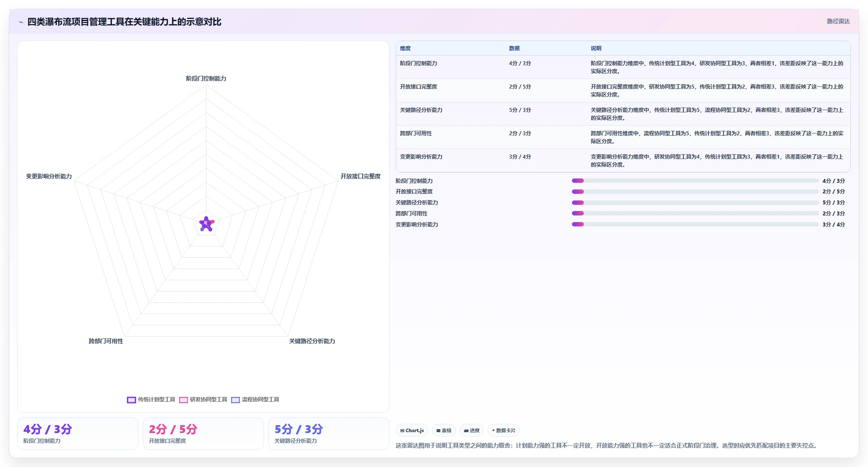Click the 进度 tag chip
Viewport: 868px width, 467px height.
click(x=472, y=430)
